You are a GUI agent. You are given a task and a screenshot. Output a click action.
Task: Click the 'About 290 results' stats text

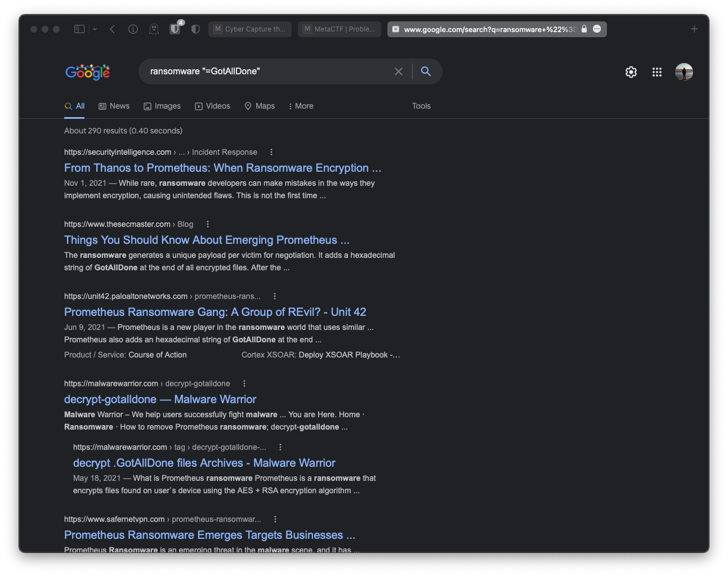pyautogui.click(x=123, y=131)
